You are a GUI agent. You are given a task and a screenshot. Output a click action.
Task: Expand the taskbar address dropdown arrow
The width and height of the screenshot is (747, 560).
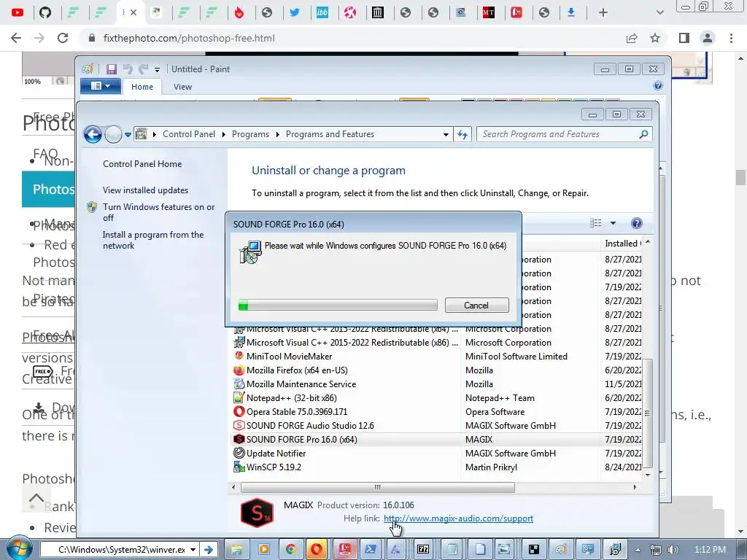(193, 550)
